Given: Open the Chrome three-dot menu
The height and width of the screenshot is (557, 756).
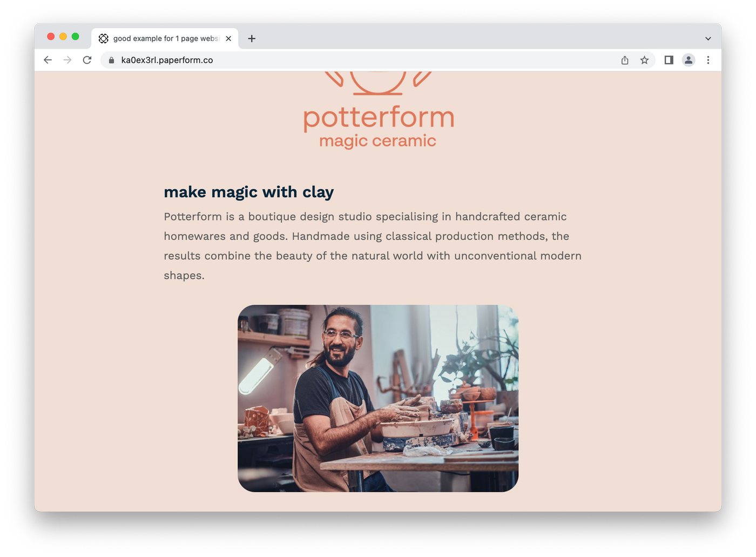Looking at the screenshot, I should tap(708, 60).
